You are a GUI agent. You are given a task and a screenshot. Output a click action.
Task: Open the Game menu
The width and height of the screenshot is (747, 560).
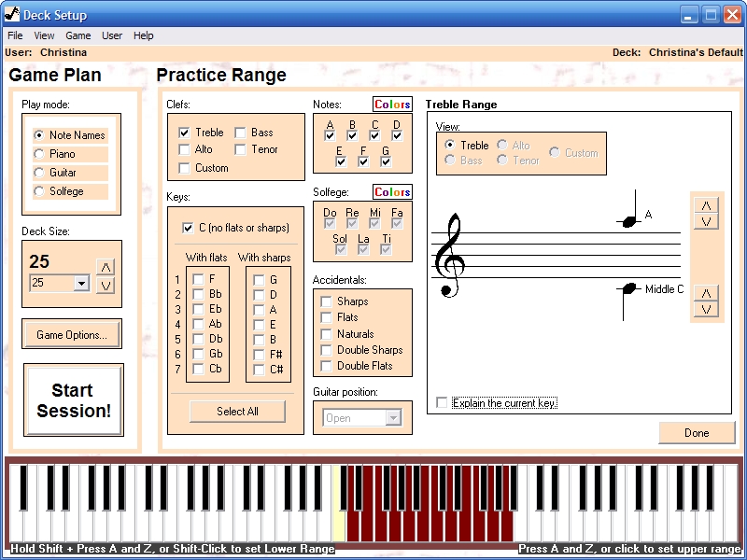click(78, 35)
